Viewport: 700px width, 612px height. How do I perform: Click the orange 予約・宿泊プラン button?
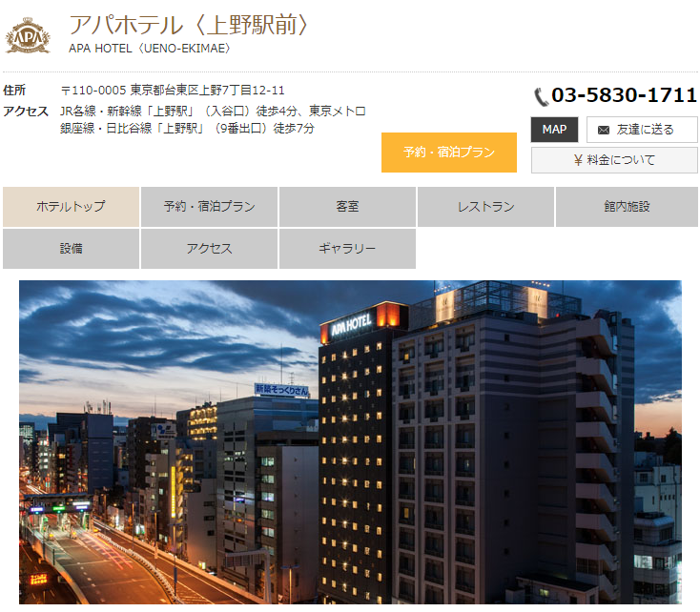(448, 153)
